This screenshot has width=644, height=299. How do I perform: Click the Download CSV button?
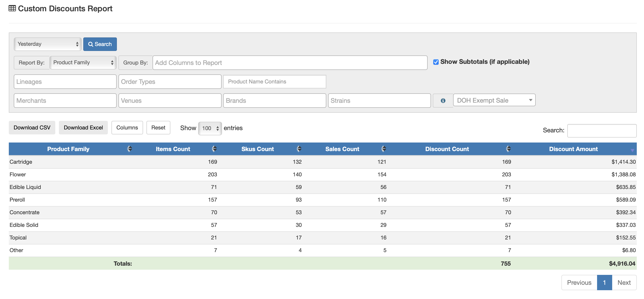(32, 128)
